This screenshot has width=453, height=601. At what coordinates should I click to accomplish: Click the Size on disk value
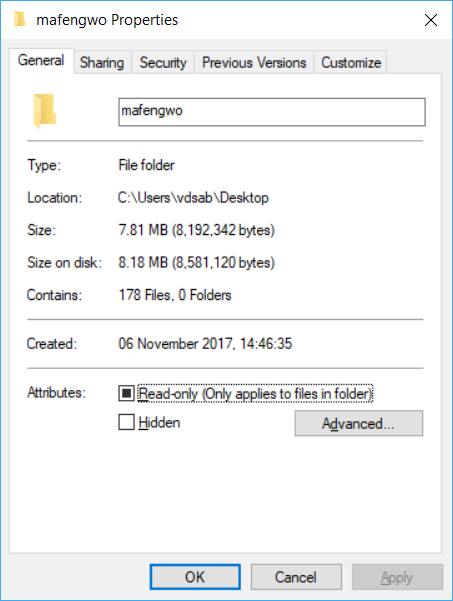[196, 263]
